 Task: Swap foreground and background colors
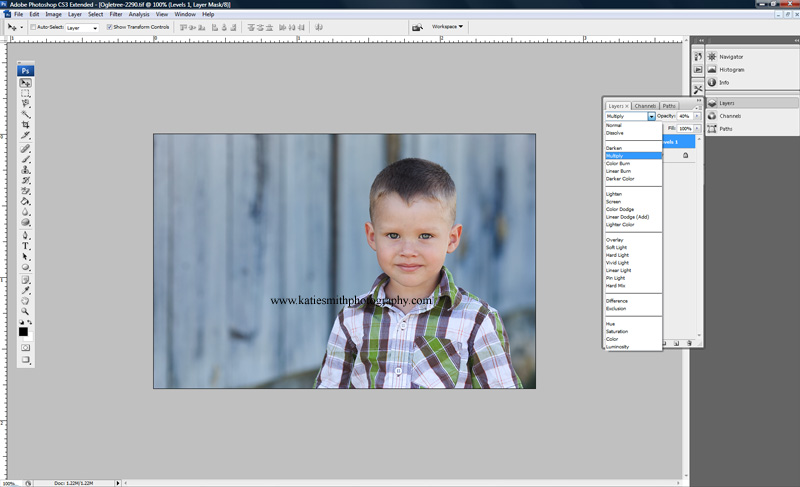30,322
